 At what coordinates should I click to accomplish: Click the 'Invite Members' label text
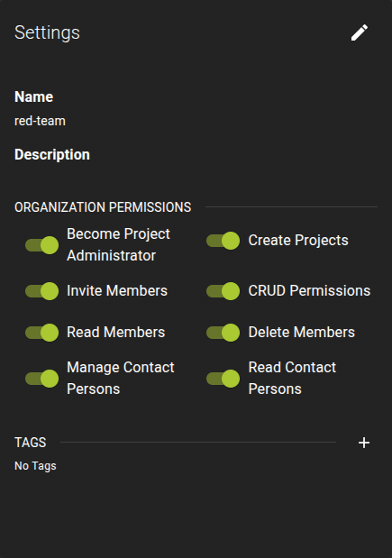(117, 291)
